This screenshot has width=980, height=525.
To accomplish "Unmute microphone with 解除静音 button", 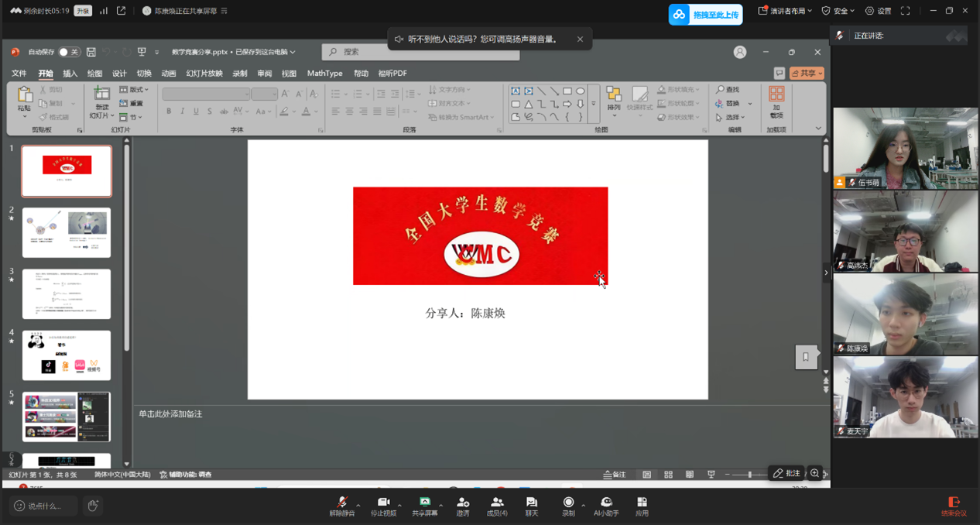I will (x=341, y=506).
